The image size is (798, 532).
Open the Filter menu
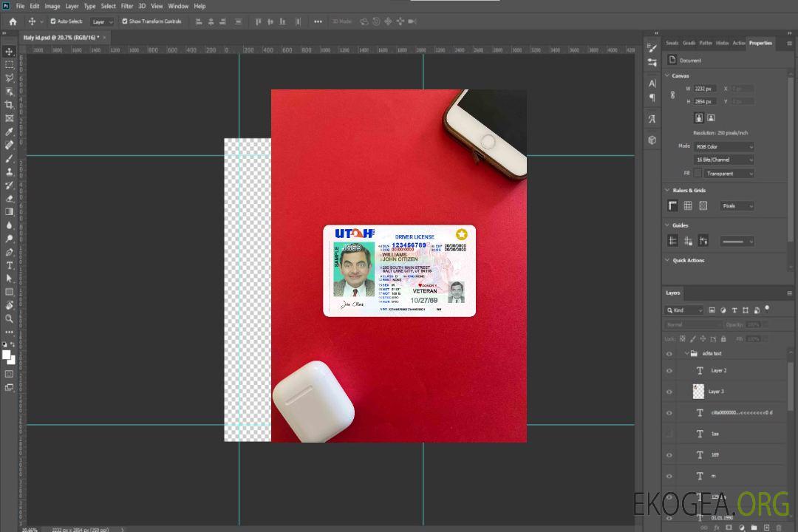click(x=127, y=6)
